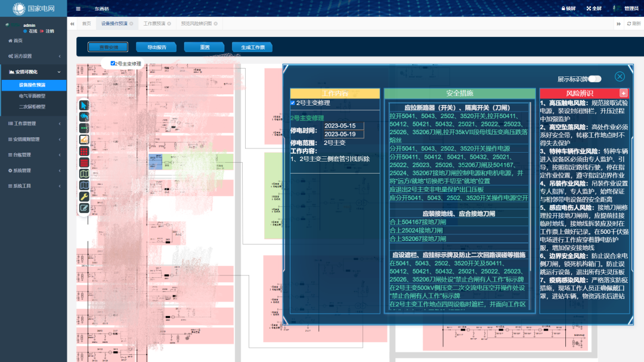Collapse the 安措可视化 sidebar section
The image size is (644, 362).
point(33,72)
